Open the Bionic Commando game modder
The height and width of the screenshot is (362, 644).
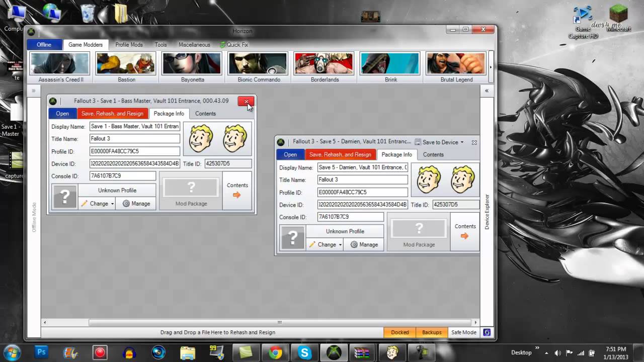click(x=259, y=67)
